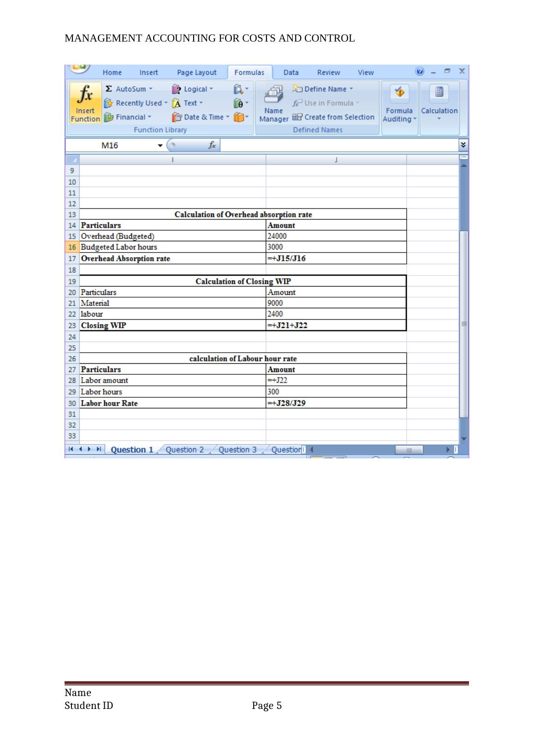
Task: Switch to the Data ribbon tab
Action: 291,72
